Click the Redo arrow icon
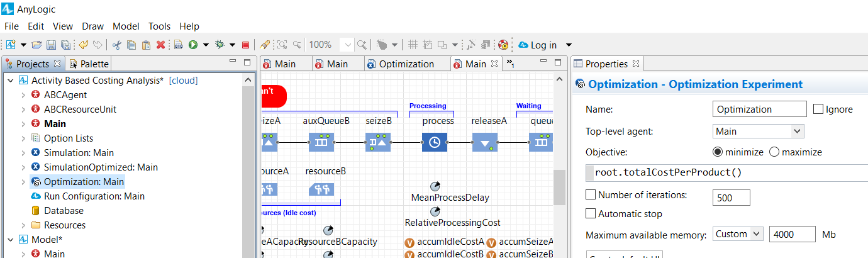 click(97, 45)
